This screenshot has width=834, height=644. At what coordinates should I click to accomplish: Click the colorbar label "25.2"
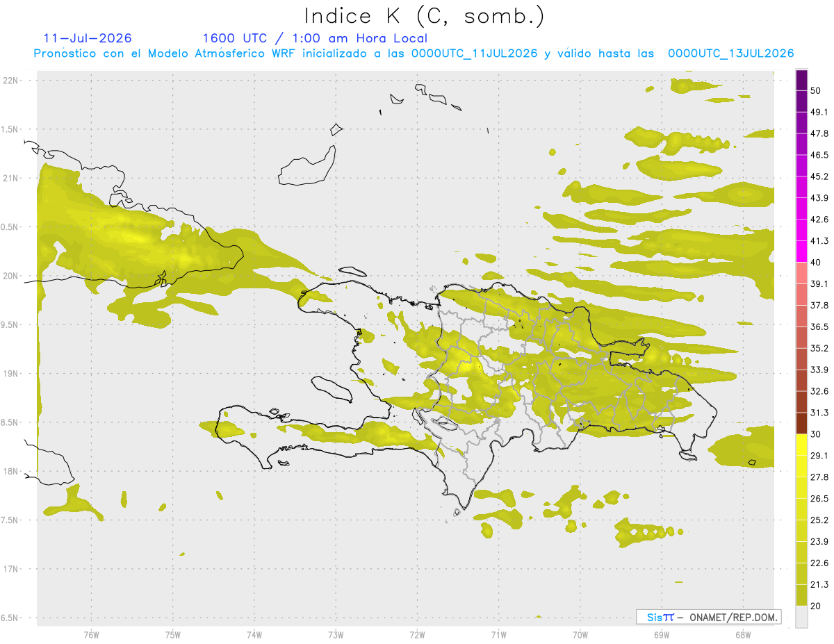(819, 520)
